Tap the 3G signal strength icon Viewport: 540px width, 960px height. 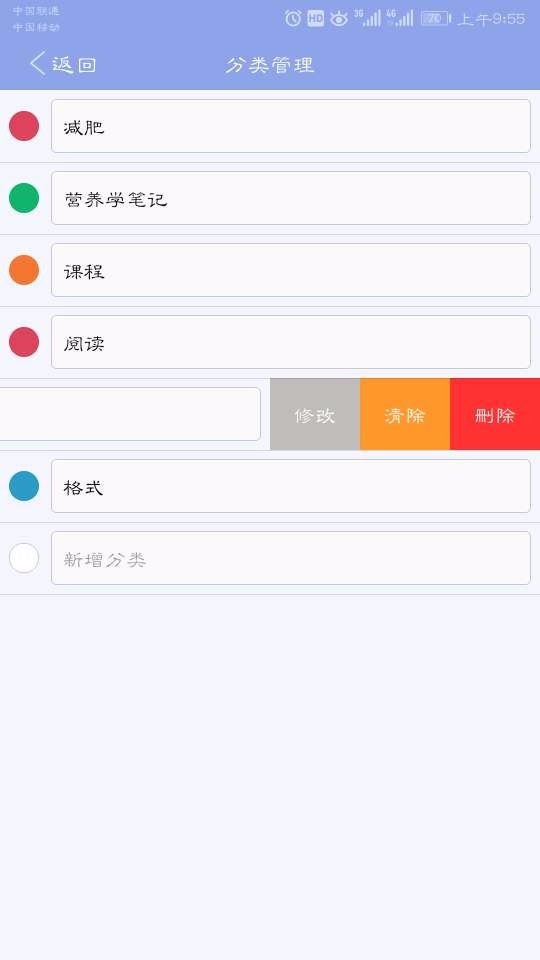367,18
